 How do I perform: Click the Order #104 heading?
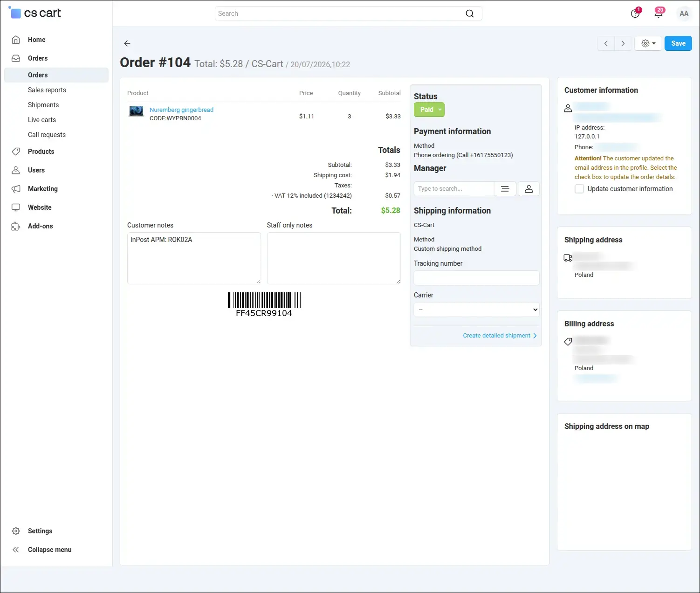[x=155, y=62]
